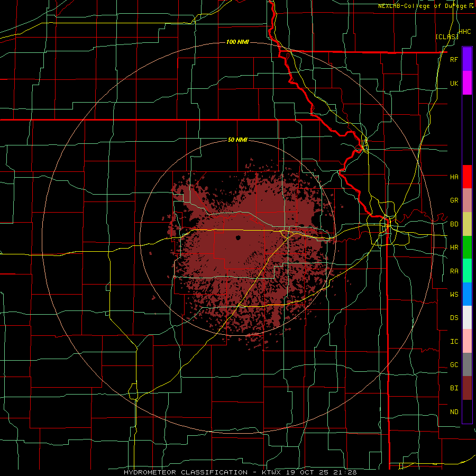Select the GR pink-brown legend swatch
This screenshot has height=476, width=476.
pyautogui.click(x=467, y=200)
